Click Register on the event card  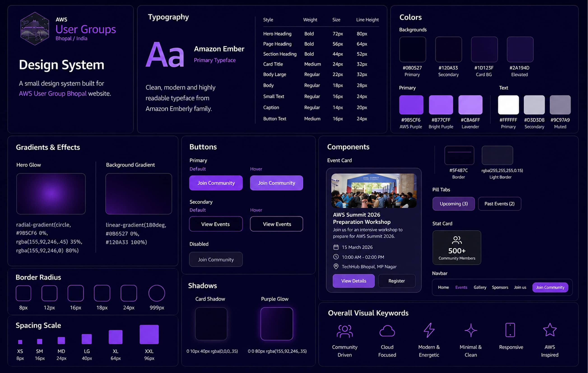pyautogui.click(x=397, y=281)
